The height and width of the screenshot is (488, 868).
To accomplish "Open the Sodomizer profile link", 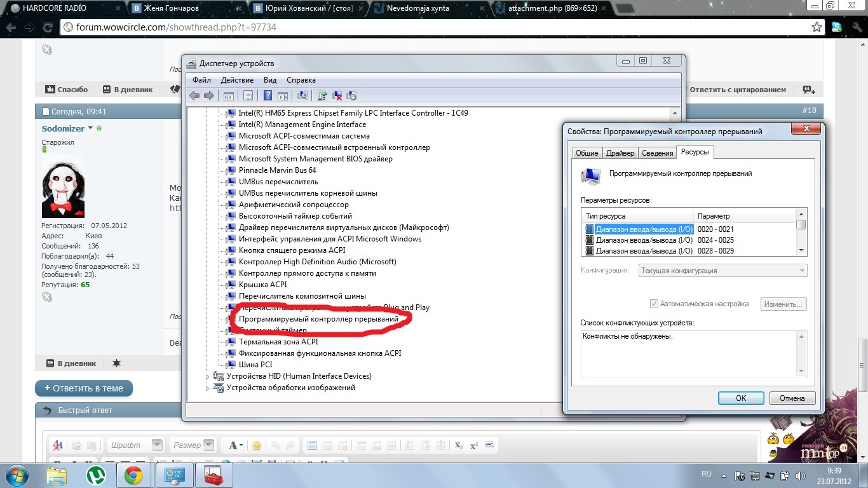I will click(63, 128).
